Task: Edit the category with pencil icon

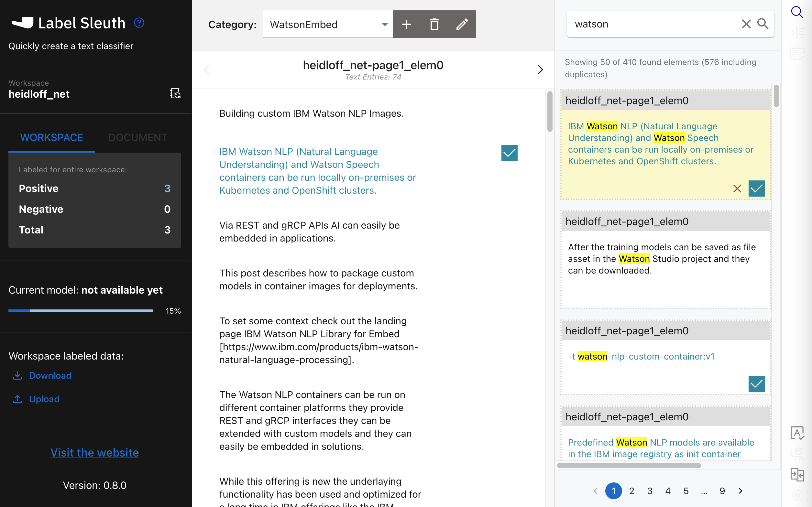Action: point(462,24)
